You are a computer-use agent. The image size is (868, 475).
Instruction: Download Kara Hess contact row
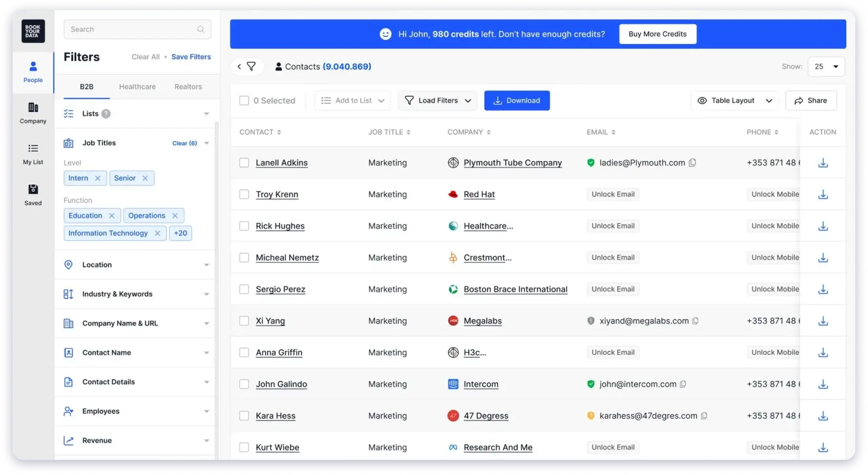coord(823,415)
